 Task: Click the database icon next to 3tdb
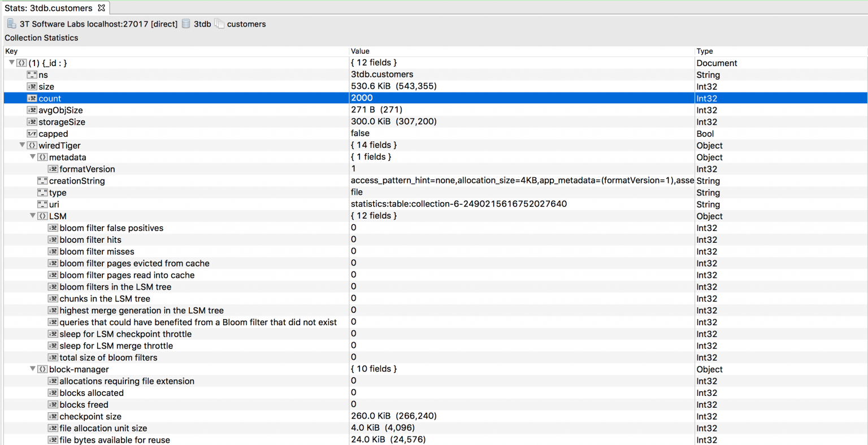(x=186, y=24)
